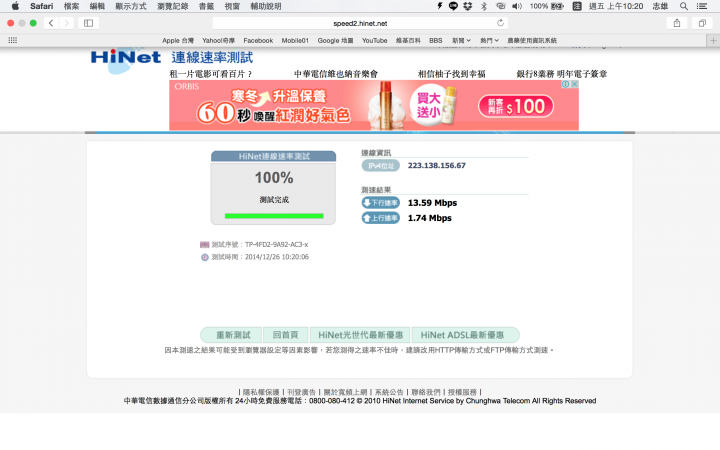Click the AdChoices info icon
The width and height of the screenshot is (720, 450).
(x=566, y=84)
